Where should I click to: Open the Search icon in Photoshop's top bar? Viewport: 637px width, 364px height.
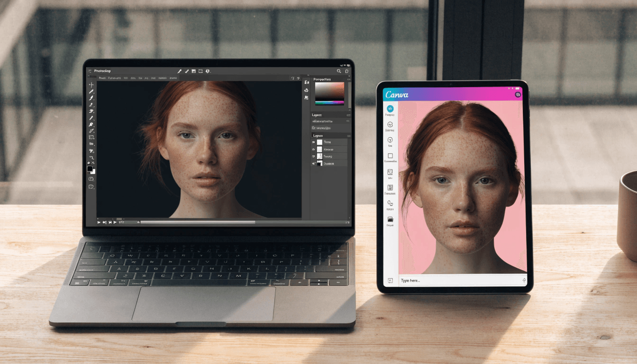[338, 71]
